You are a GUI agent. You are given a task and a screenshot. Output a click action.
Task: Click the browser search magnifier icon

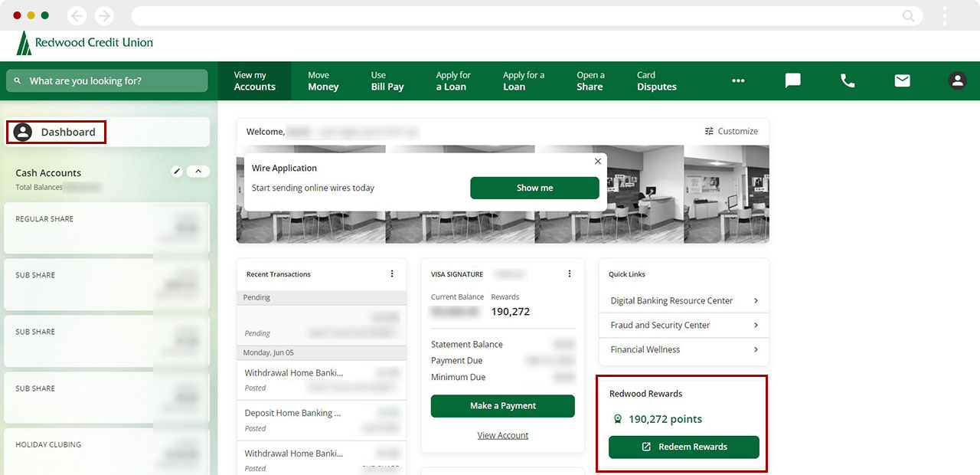(x=909, y=15)
